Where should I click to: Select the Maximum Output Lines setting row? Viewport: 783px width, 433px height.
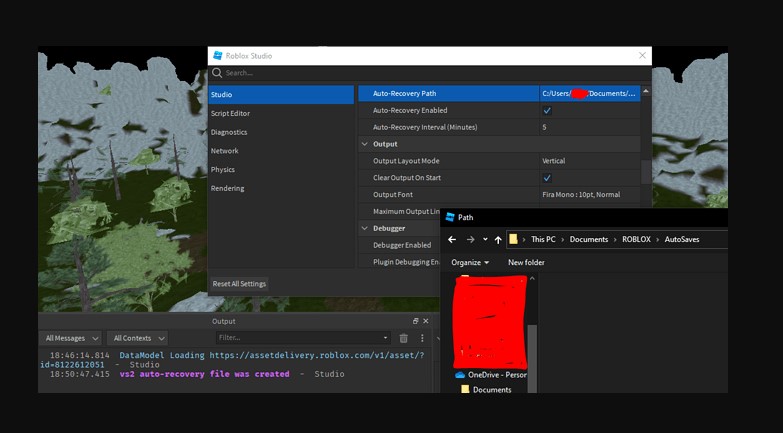pyautogui.click(x=399, y=211)
